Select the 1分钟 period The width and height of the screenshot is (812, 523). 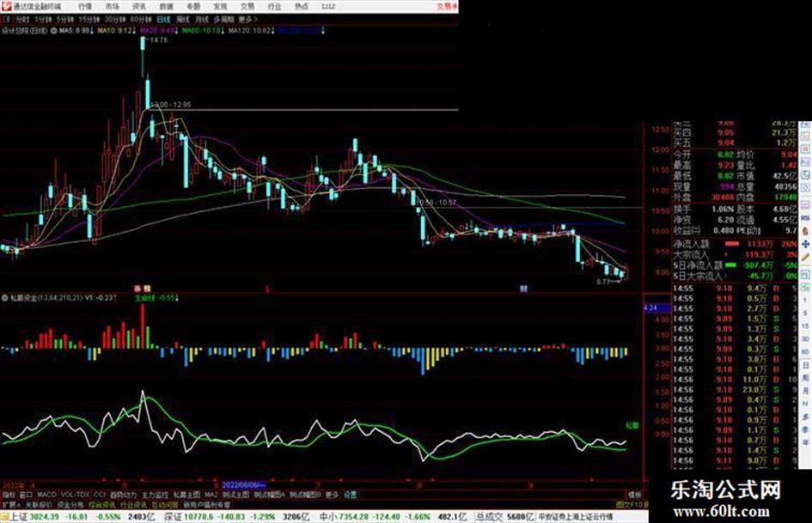pos(43,19)
